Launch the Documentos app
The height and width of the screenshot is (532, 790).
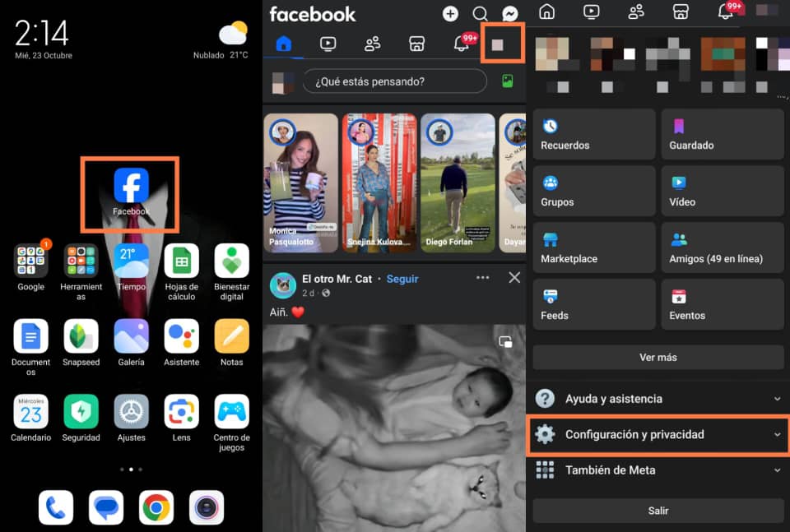click(30, 336)
